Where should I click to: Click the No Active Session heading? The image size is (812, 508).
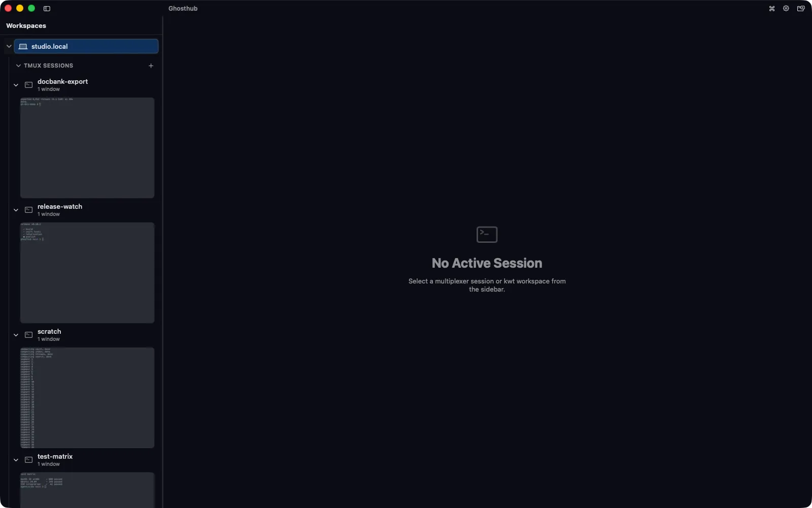(487, 263)
